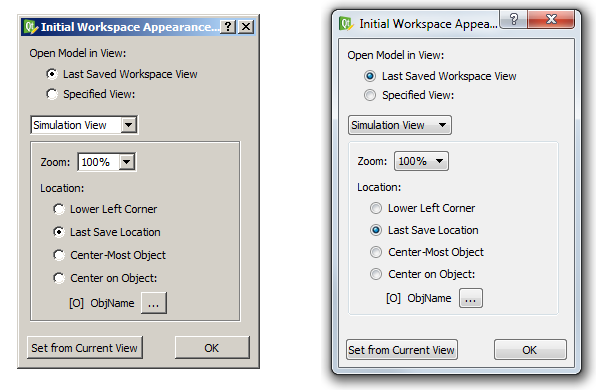Screen dimensions: 600x390
Task: Confirm with OK in right dialog
Action: pyautogui.click(x=530, y=349)
